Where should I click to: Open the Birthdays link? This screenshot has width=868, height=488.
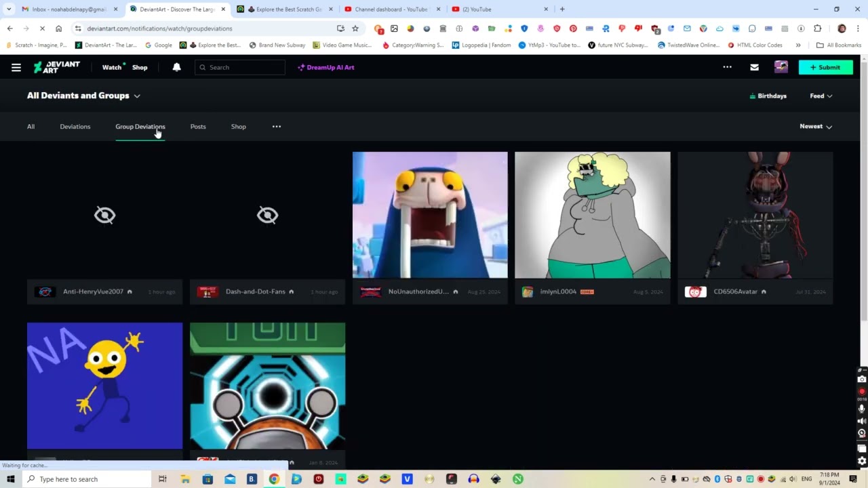click(768, 96)
